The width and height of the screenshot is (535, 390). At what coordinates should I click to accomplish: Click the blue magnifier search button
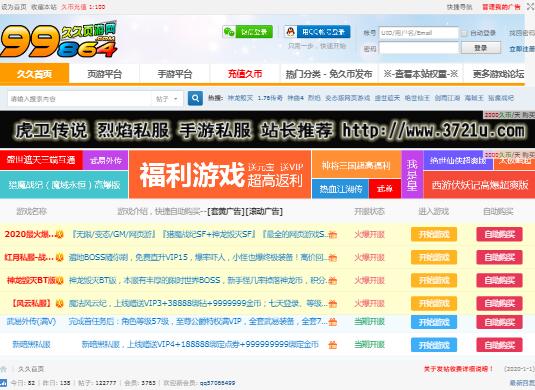pyautogui.click(x=195, y=99)
